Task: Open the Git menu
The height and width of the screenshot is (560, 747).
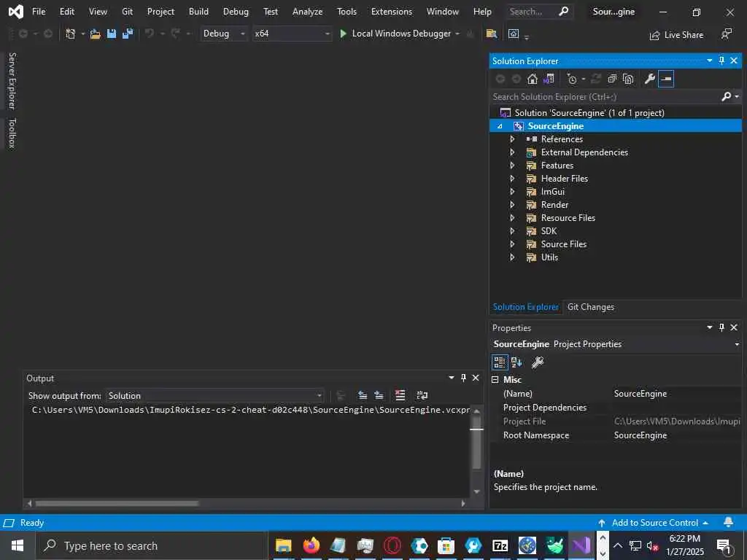Action: pos(127,12)
